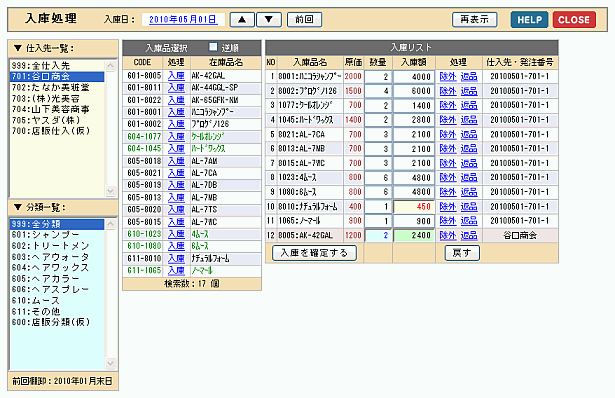615x398 pixels.
Task: Collapse the 仕入先一覧 triangle header
Action: click(x=17, y=48)
